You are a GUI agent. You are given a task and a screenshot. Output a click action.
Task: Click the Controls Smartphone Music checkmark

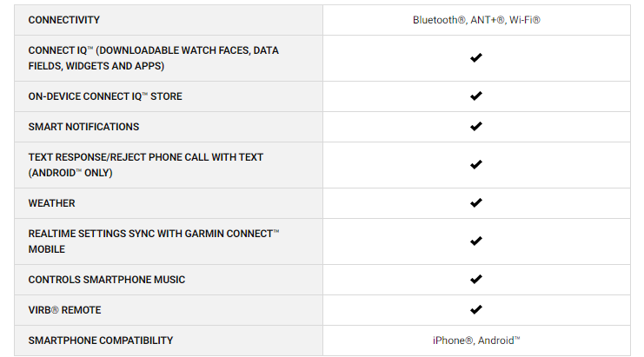pos(475,280)
